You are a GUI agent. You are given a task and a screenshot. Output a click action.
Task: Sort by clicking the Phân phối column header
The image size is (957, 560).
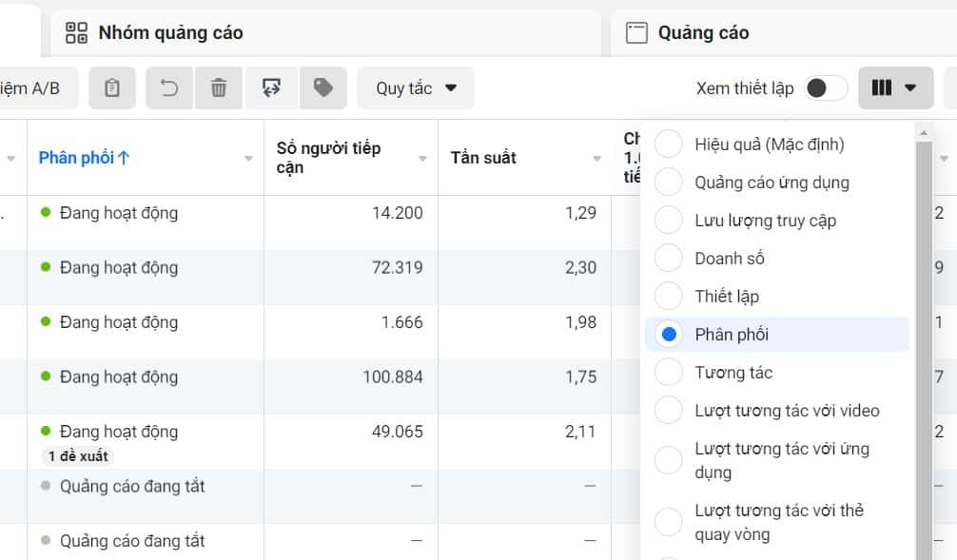80,158
